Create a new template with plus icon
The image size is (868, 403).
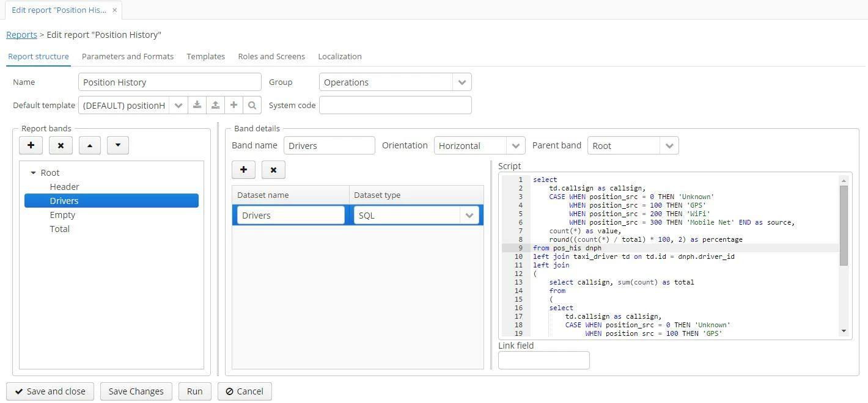[234, 105]
